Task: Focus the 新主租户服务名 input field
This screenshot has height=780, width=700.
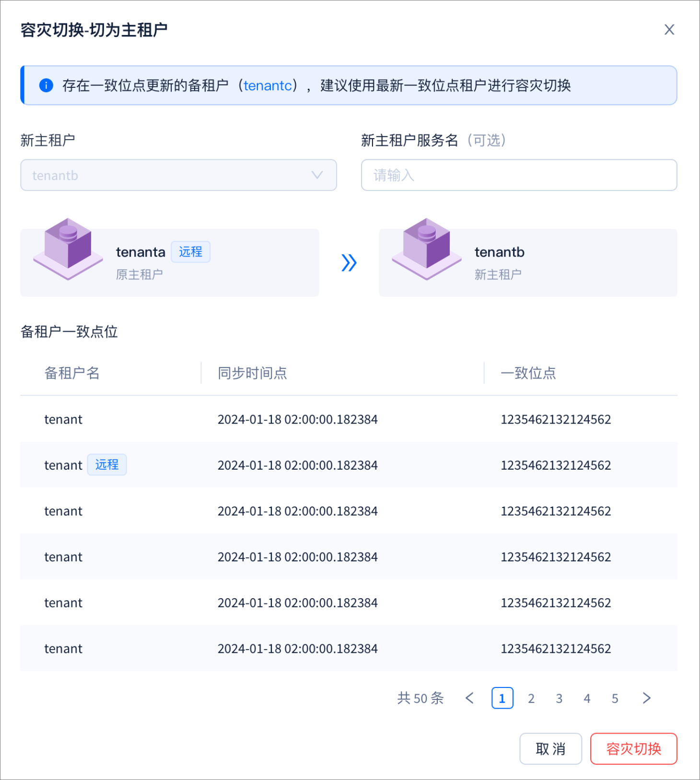Action: pyautogui.click(x=519, y=175)
